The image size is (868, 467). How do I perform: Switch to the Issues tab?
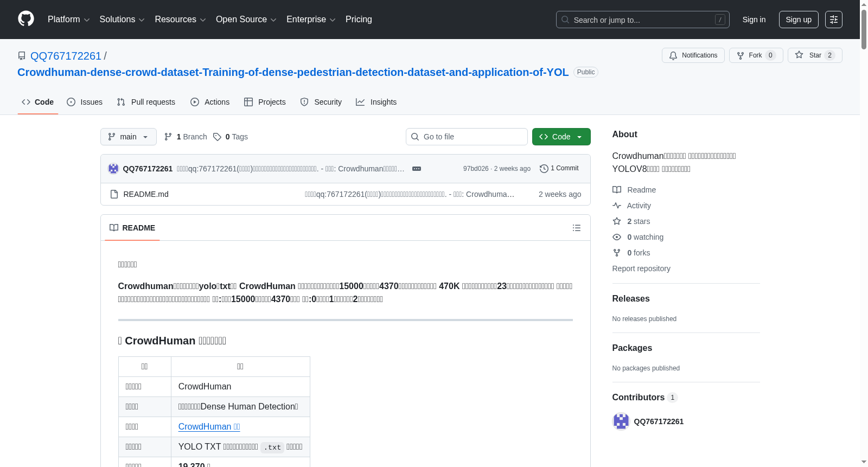pyautogui.click(x=85, y=102)
